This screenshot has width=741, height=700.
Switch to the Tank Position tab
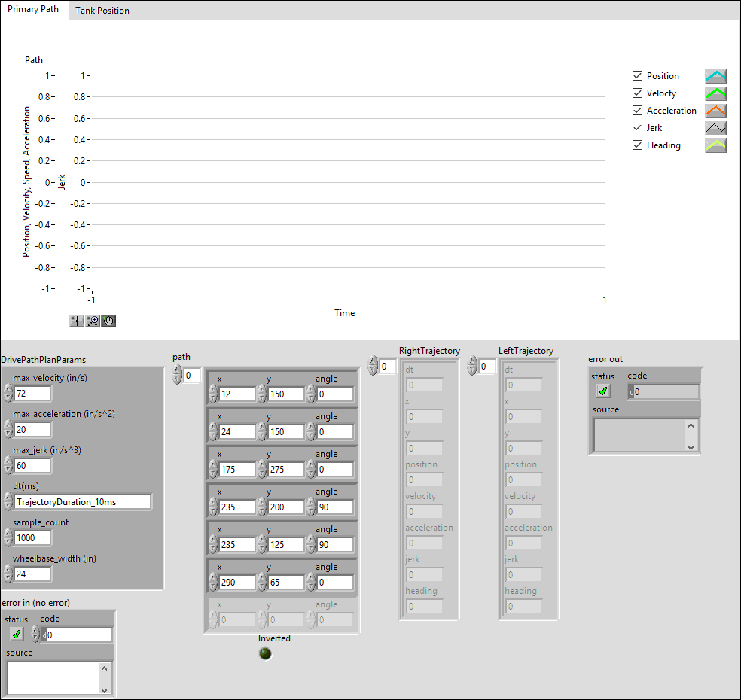tap(102, 10)
